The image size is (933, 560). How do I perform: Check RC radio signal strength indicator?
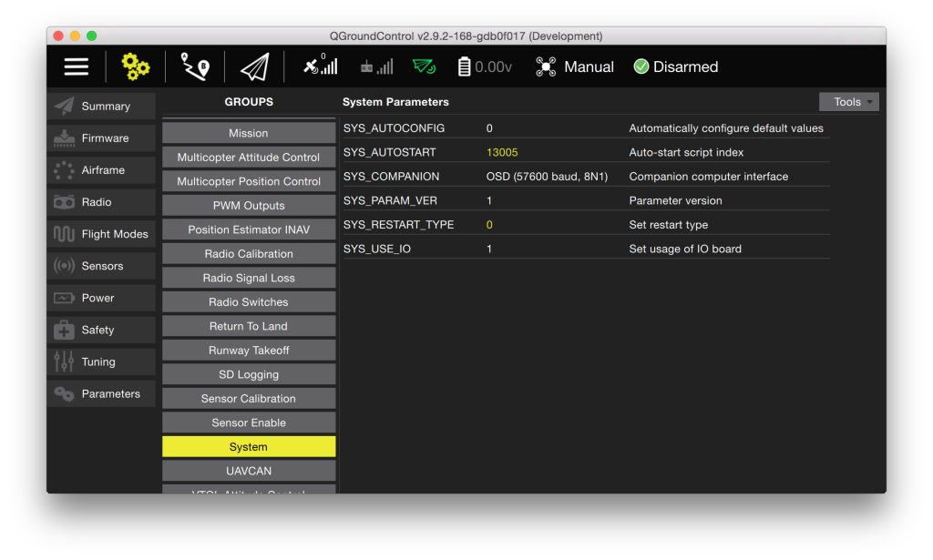point(376,66)
